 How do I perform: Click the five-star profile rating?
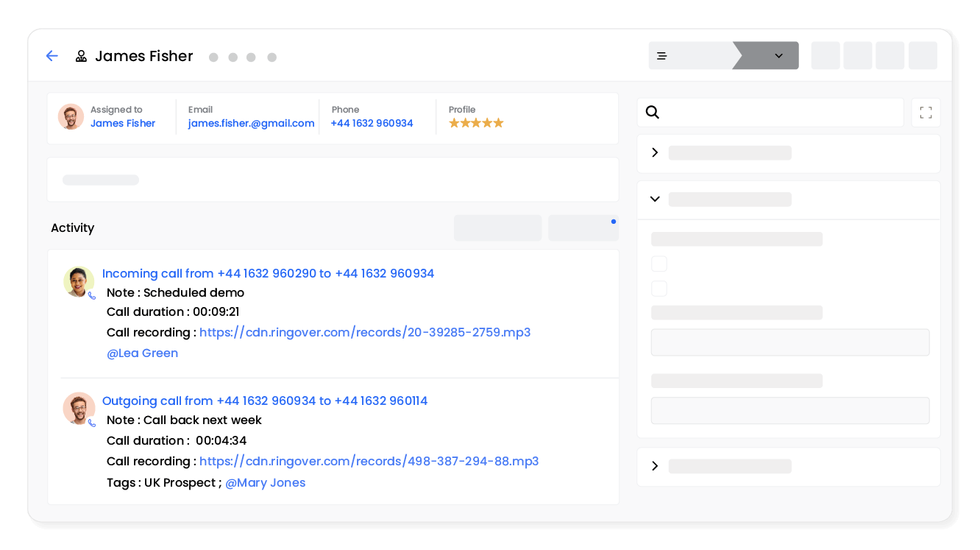(x=476, y=123)
